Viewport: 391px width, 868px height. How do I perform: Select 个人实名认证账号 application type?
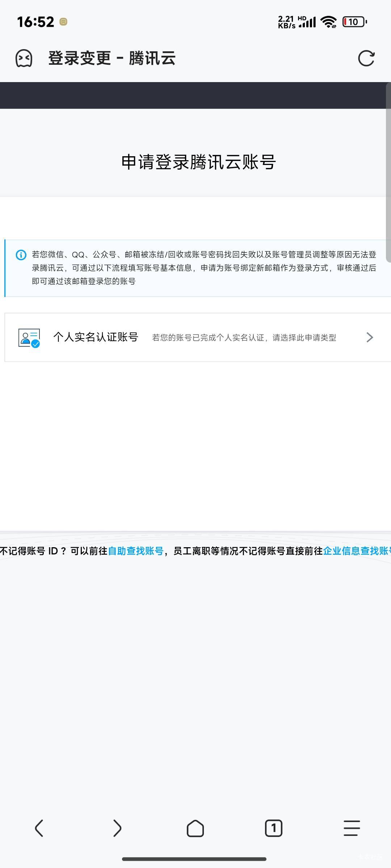coord(198,337)
